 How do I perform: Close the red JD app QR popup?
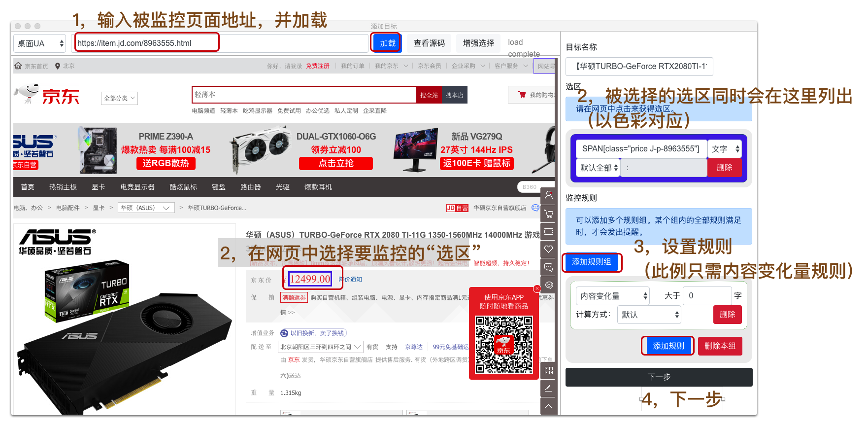click(537, 288)
